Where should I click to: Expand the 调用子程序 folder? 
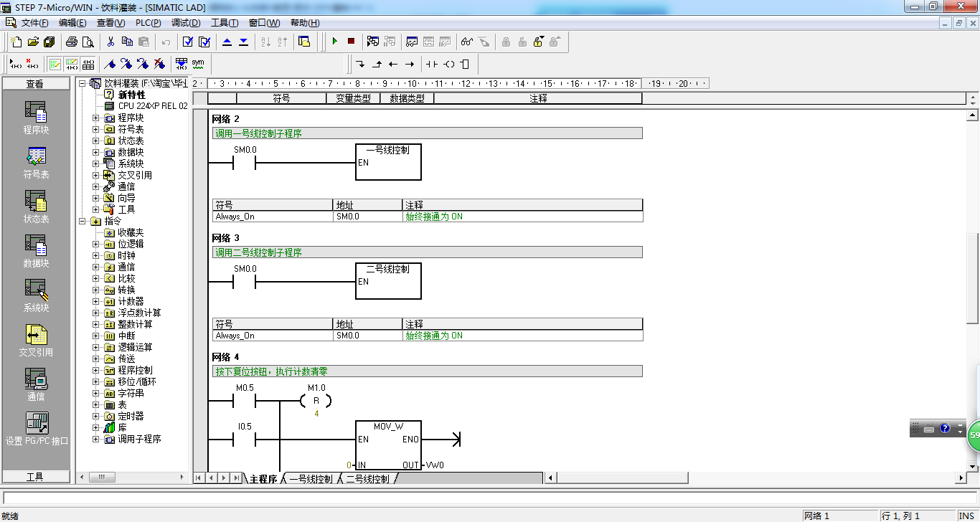tap(96, 439)
